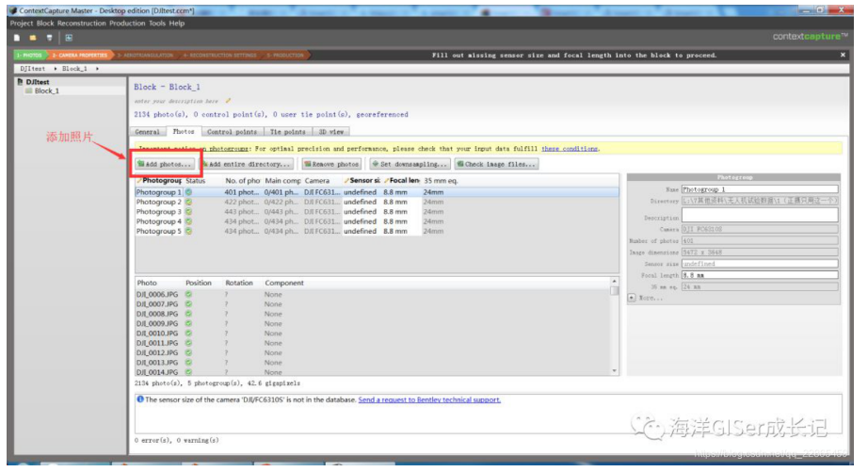Viewport: 868px width, 472px height.
Task: Switch to the Tie points tab
Action: (288, 132)
